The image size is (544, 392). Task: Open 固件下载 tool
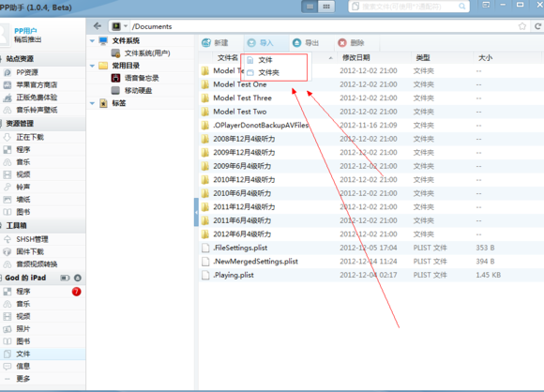click(x=30, y=251)
